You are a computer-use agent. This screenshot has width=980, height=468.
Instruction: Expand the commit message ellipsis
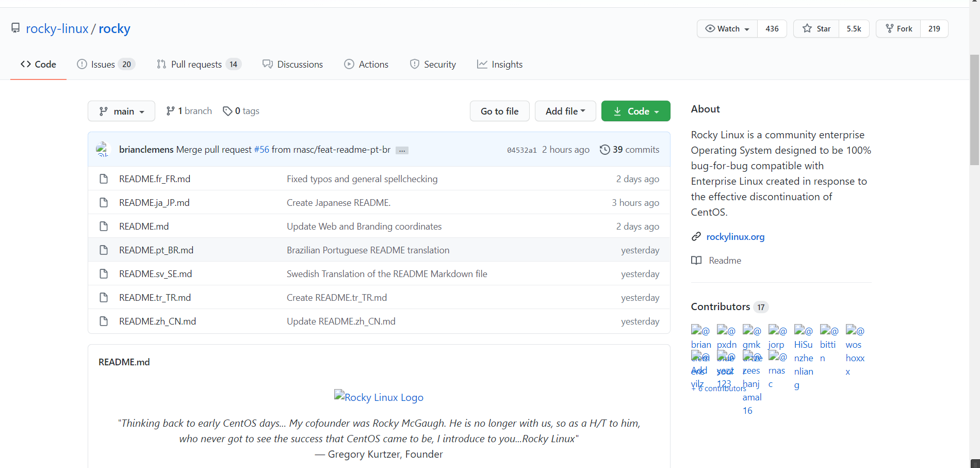click(x=402, y=150)
